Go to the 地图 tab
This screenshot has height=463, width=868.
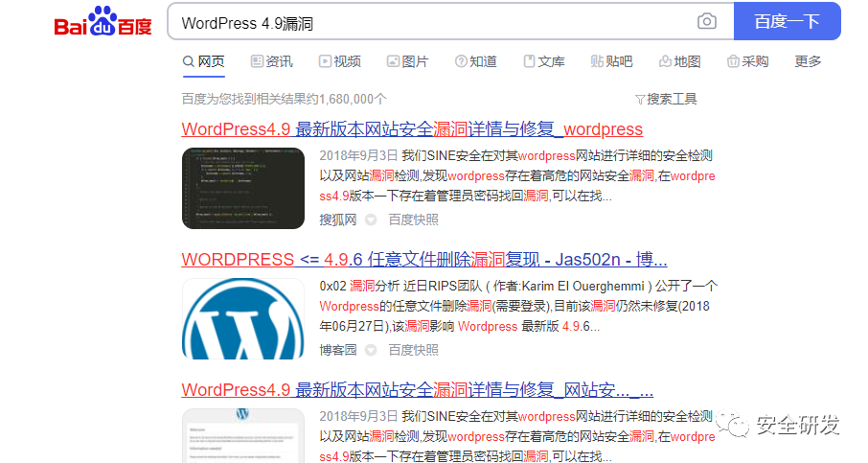pyautogui.click(x=680, y=61)
